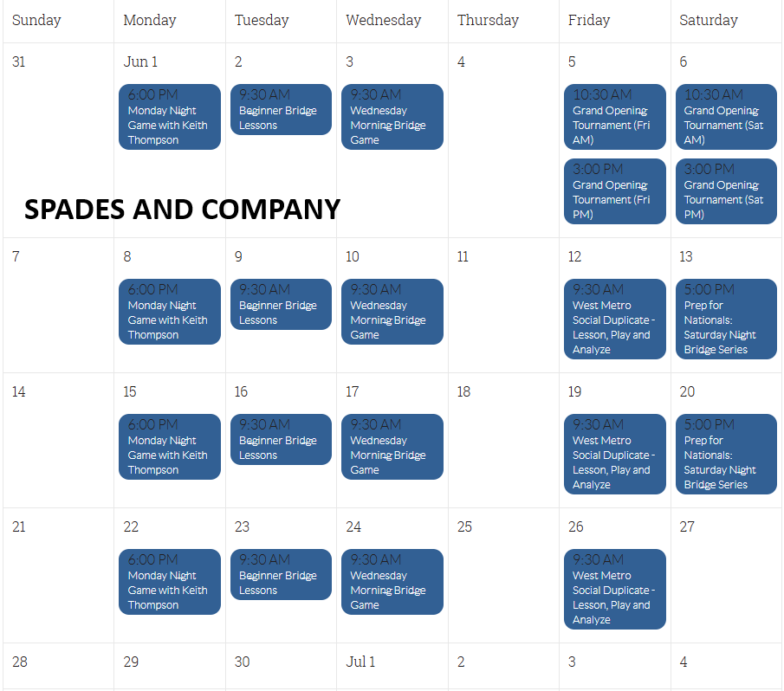The width and height of the screenshot is (784, 691).
Task: Click the Thursday column header
Action: [488, 20]
